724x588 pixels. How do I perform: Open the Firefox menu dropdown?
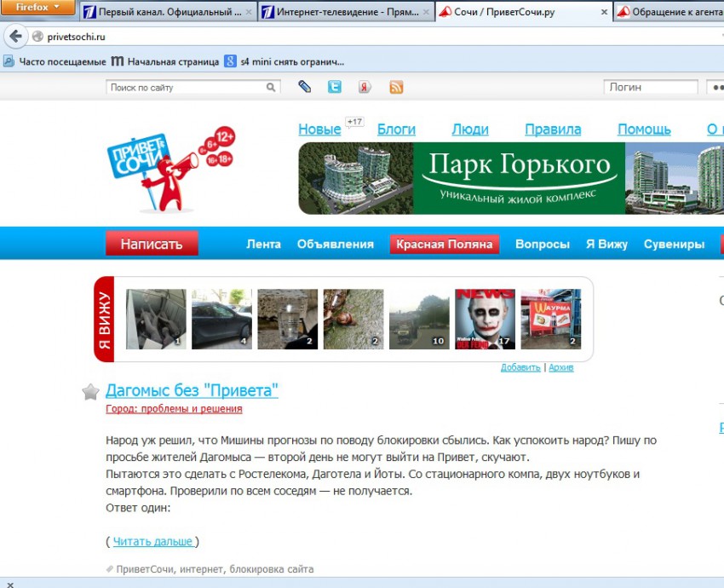tap(38, 8)
